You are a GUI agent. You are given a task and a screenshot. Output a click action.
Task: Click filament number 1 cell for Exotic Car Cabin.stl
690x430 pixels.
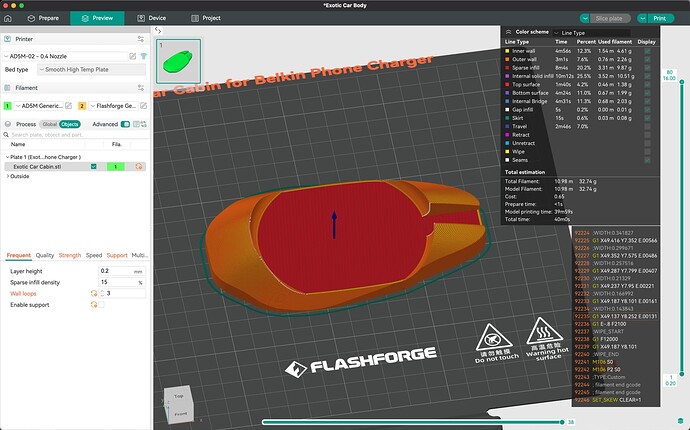(116, 167)
